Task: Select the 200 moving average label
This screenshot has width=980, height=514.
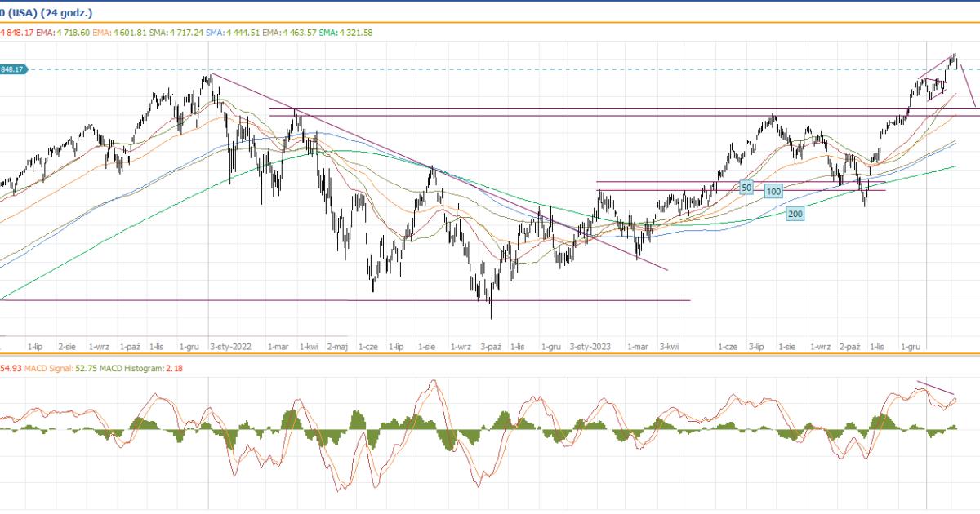Action: click(x=795, y=213)
